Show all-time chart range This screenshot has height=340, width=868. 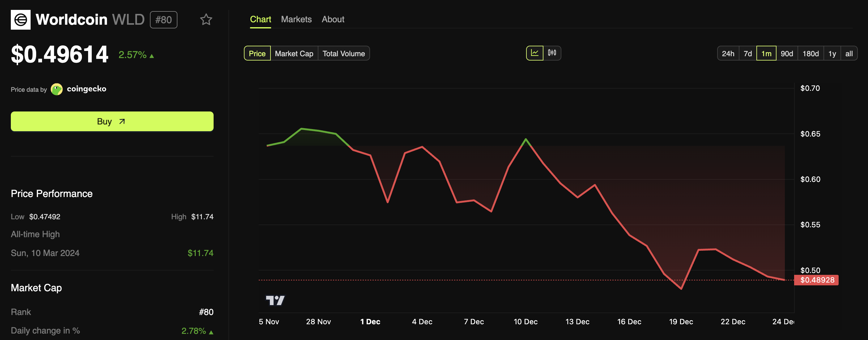coord(849,53)
